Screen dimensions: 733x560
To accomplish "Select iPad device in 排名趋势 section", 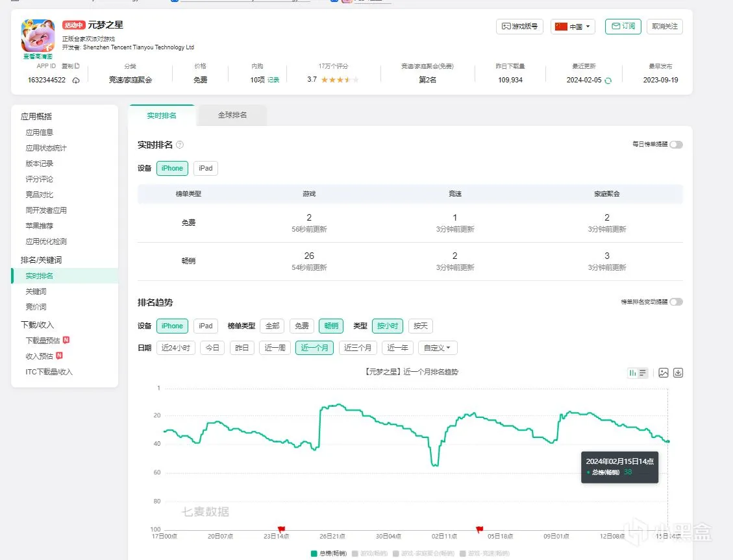I will [x=206, y=326].
